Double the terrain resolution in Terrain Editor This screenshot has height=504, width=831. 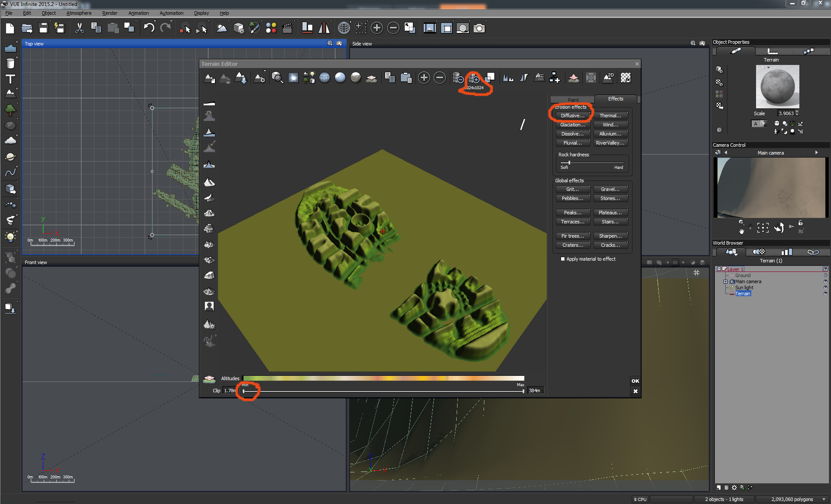click(474, 78)
